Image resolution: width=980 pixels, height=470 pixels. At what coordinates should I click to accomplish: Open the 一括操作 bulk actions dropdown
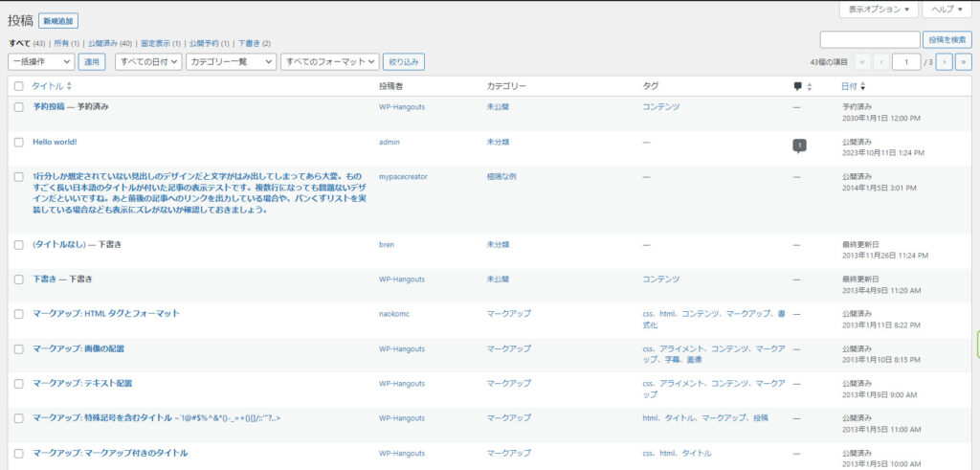coord(41,61)
